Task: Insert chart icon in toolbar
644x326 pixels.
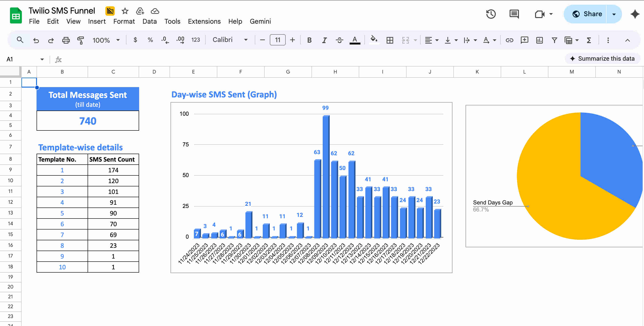Action: pos(539,40)
